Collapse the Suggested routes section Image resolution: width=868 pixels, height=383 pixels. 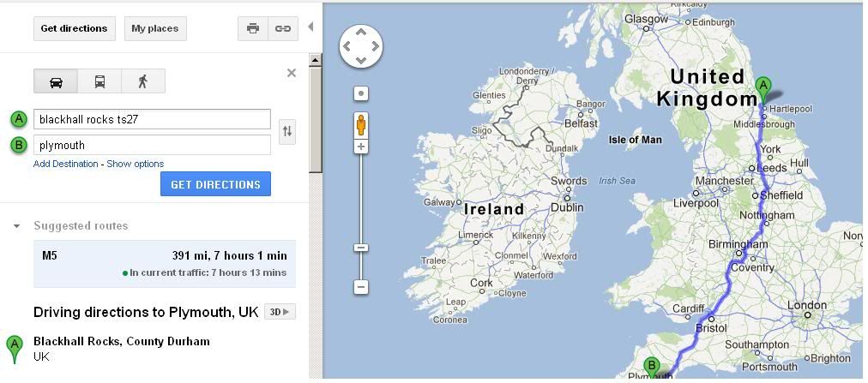click(x=16, y=226)
